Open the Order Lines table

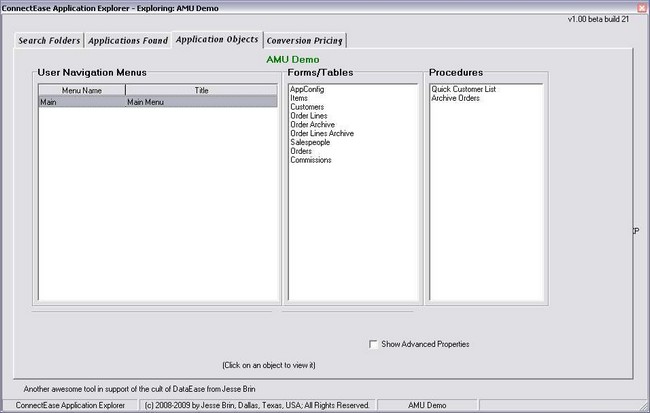[309, 116]
